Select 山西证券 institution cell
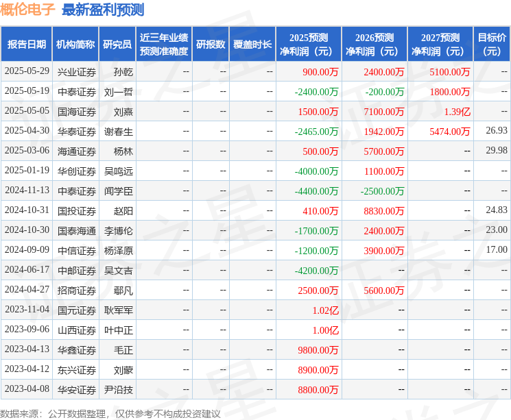Image resolution: width=511 pixels, height=420 pixels. coord(77,330)
